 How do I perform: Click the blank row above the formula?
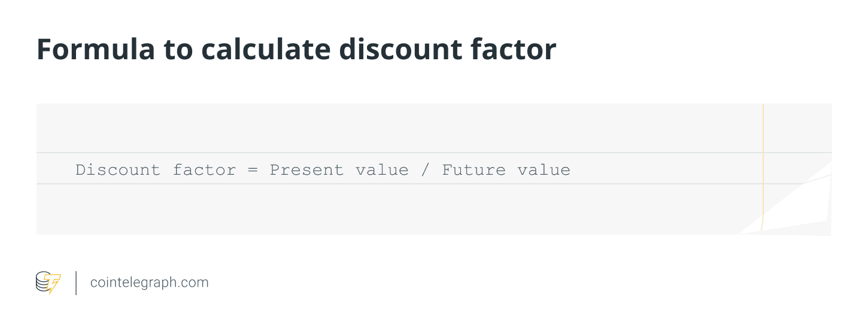pyautogui.click(x=395, y=128)
